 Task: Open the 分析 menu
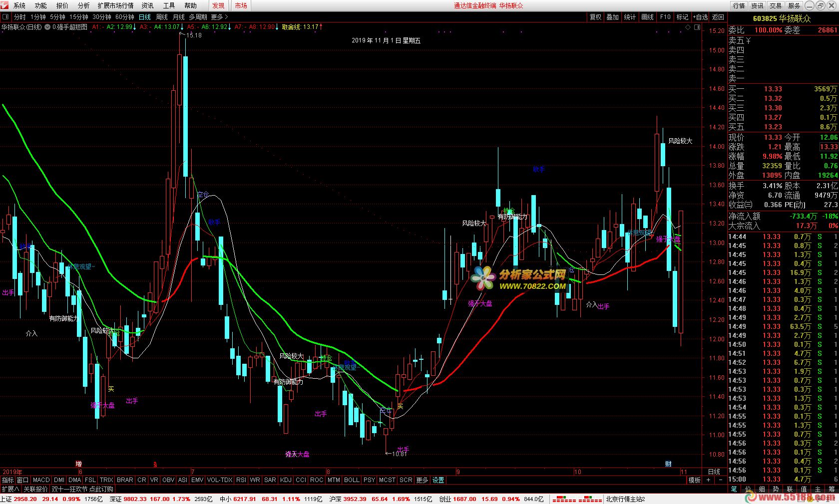84,5
